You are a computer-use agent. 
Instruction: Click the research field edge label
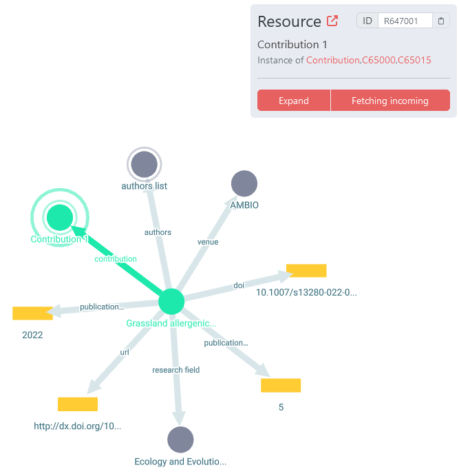point(176,370)
